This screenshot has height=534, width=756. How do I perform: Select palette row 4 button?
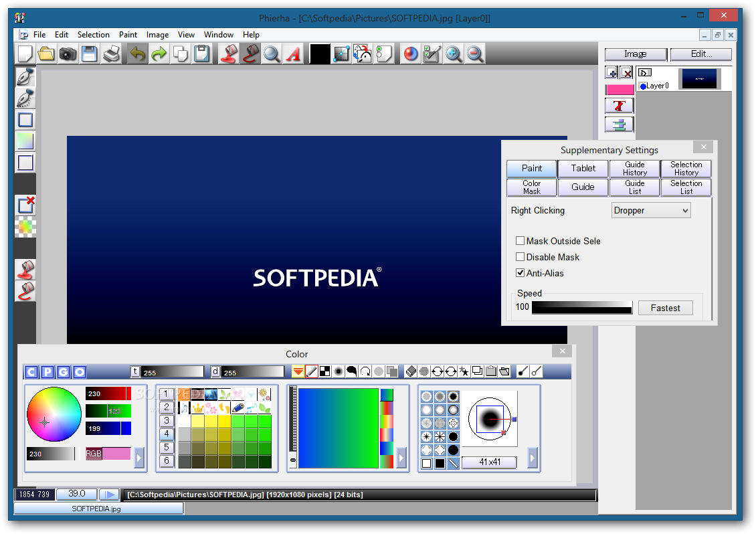click(167, 434)
